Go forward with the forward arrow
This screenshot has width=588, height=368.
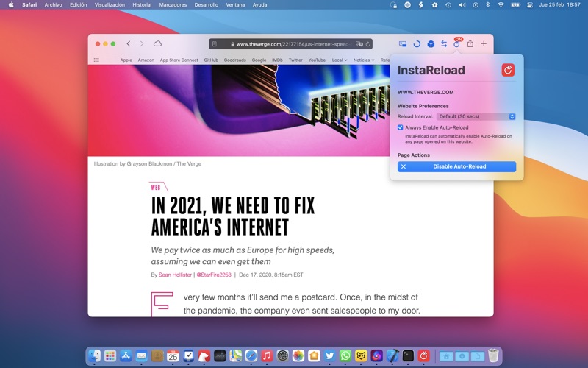142,44
